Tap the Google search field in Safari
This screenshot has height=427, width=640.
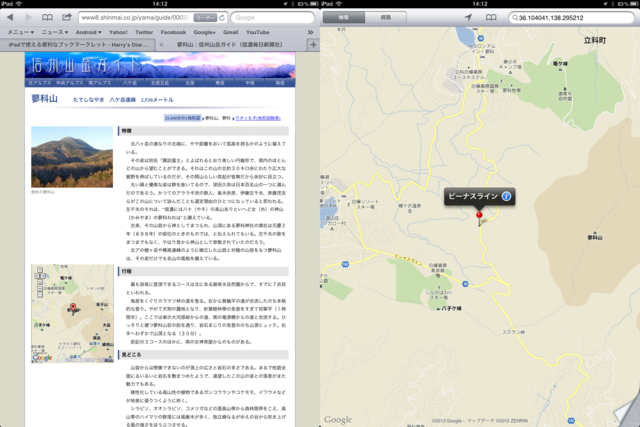273,18
